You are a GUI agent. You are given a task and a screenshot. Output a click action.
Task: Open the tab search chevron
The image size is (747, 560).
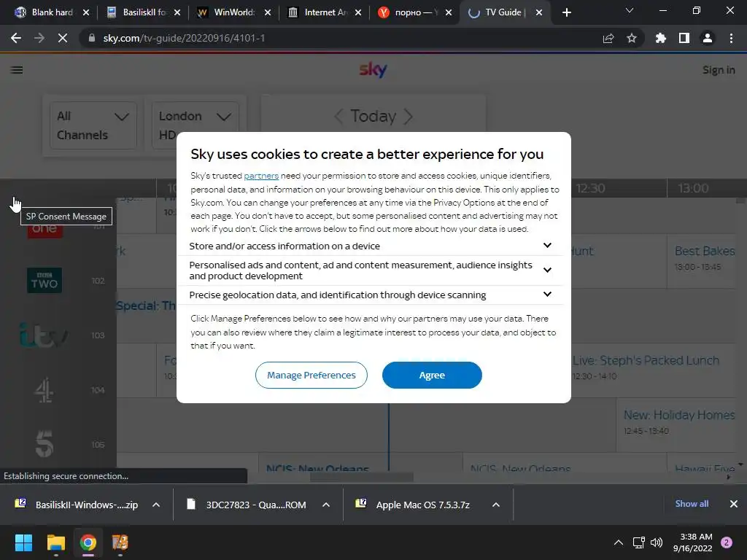pyautogui.click(x=630, y=10)
